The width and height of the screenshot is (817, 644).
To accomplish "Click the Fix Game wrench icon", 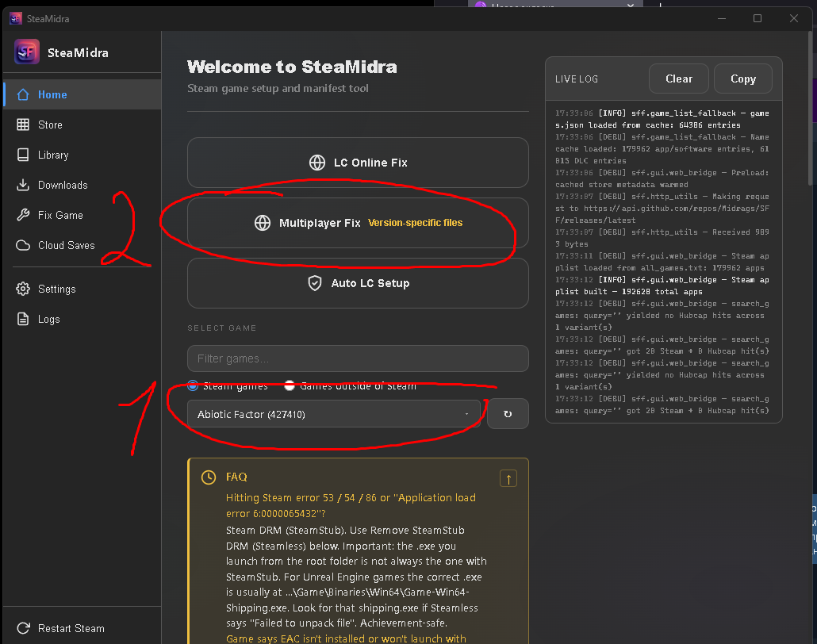I will 23,215.
